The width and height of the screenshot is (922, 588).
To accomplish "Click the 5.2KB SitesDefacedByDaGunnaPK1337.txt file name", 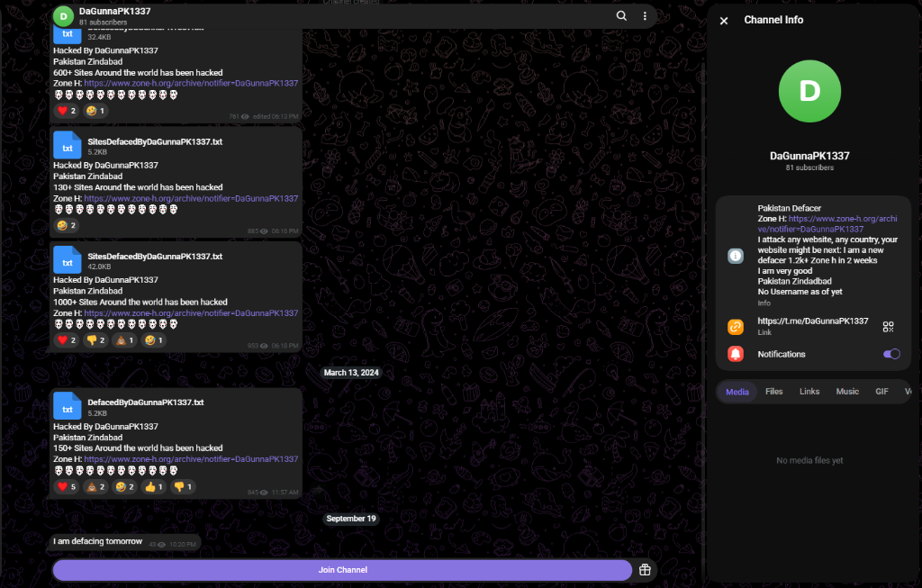I will tap(155, 141).
